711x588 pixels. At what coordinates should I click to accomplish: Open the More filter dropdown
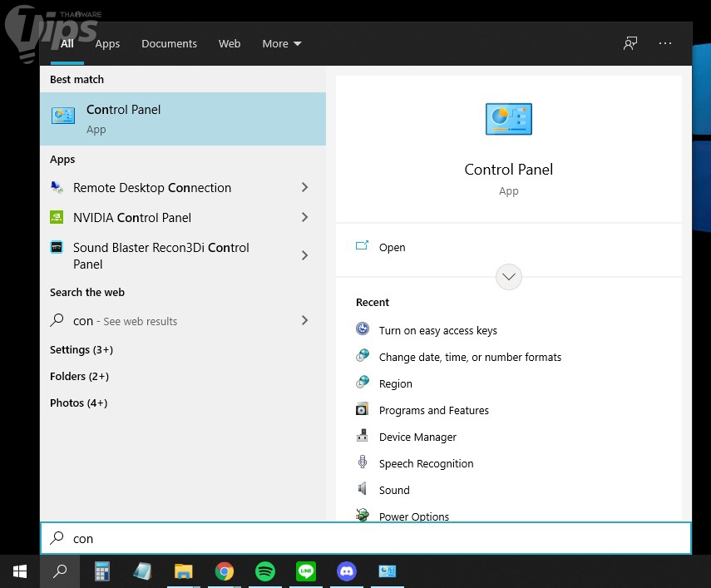pyautogui.click(x=282, y=43)
